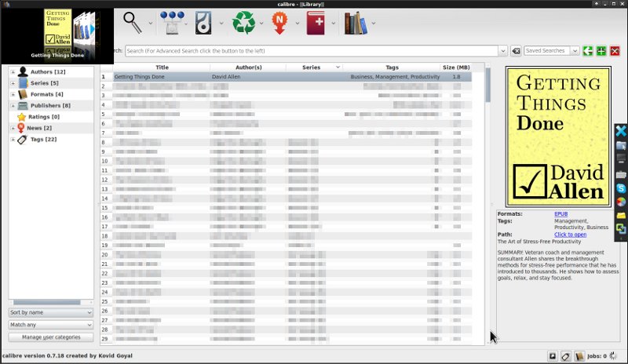
Task: Expand the Publishers [8] category
Action: (x=13, y=106)
